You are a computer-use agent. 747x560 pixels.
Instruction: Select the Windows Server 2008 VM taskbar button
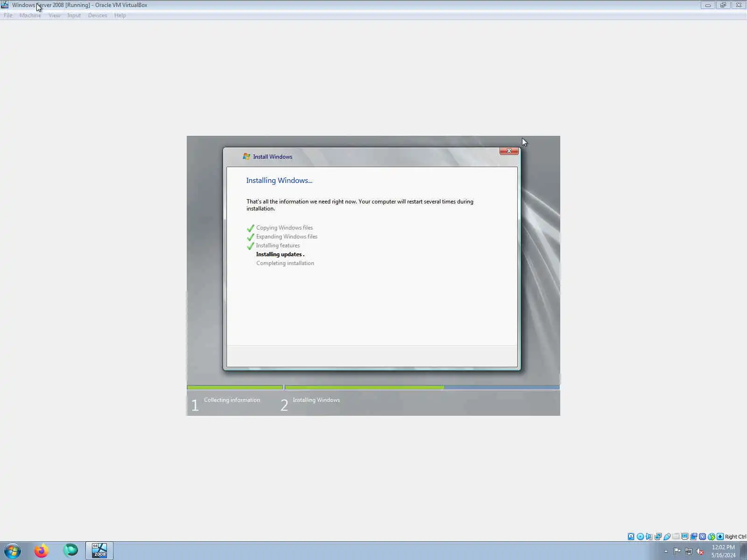click(x=99, y=551)
